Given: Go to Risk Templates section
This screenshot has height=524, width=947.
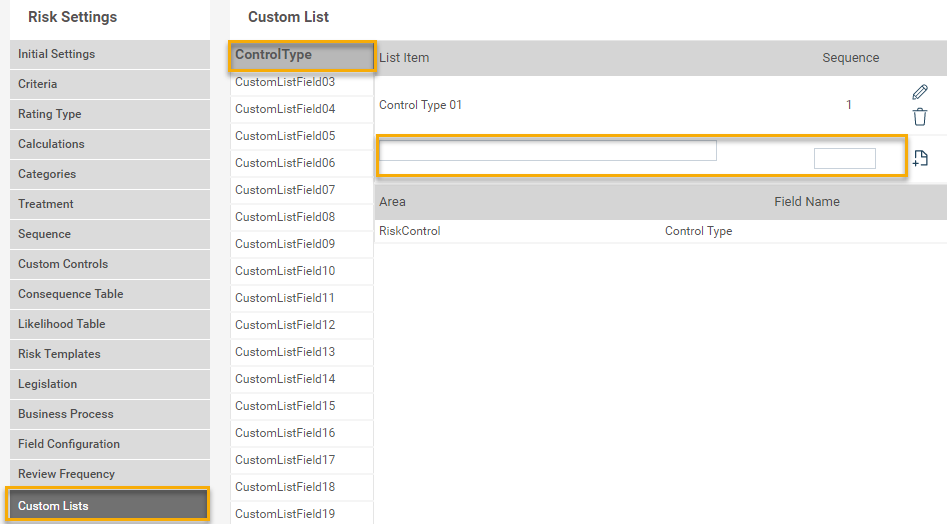Looking at the screenshot, I should coord(110,354).
